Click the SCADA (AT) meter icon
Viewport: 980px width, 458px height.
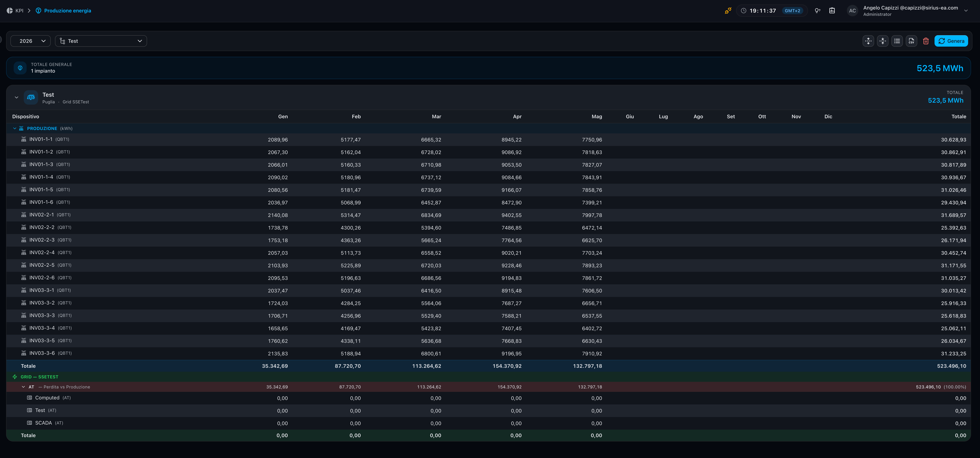click(x=29, y=423)
